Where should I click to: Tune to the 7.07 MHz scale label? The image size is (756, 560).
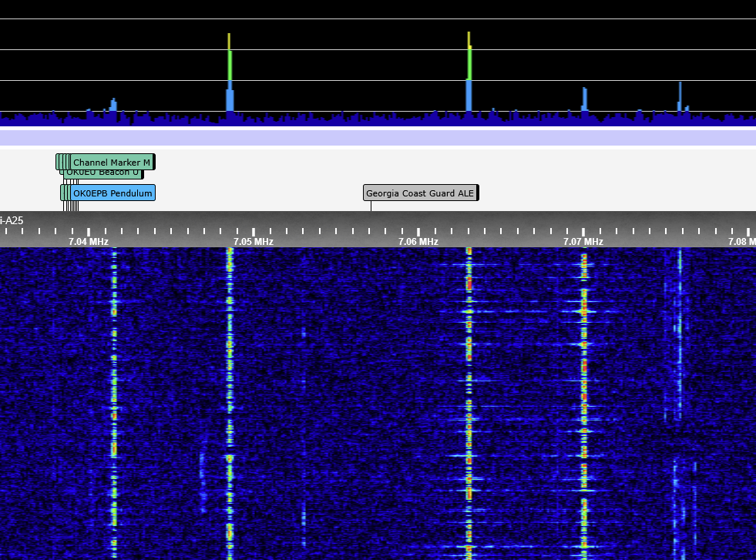coord(583,241)
